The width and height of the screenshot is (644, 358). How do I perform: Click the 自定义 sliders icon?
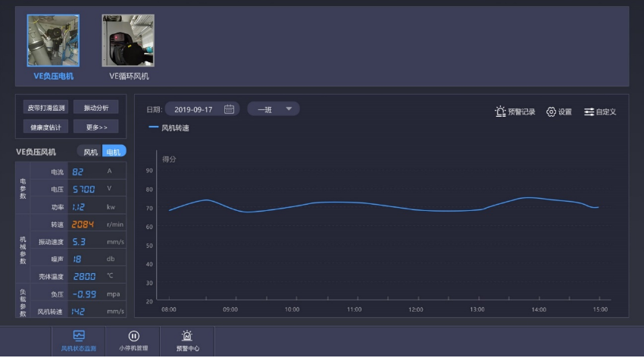click(x=589, y=111)
